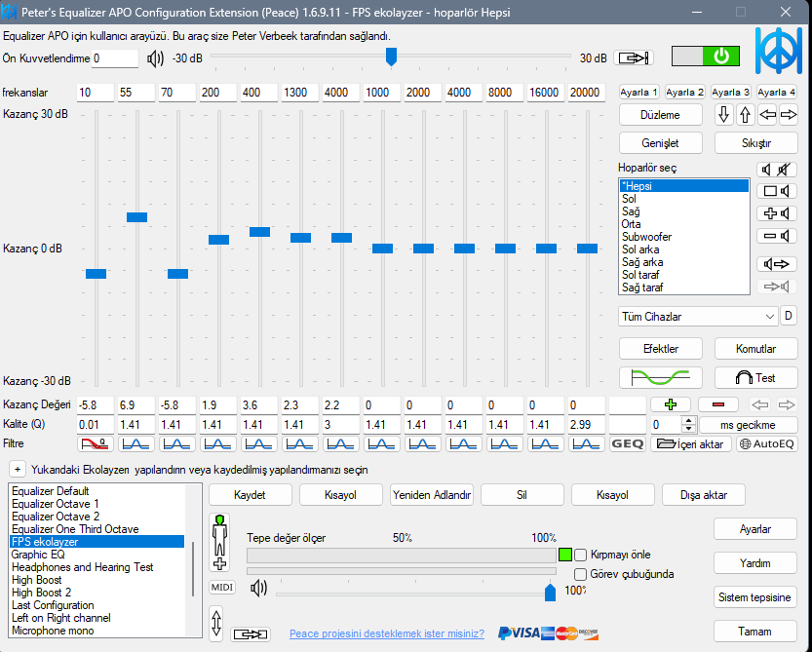This screenshot has width=812, height=652.
Task: Click the volume speaker icon near MIDI
Action: (258, 589)
